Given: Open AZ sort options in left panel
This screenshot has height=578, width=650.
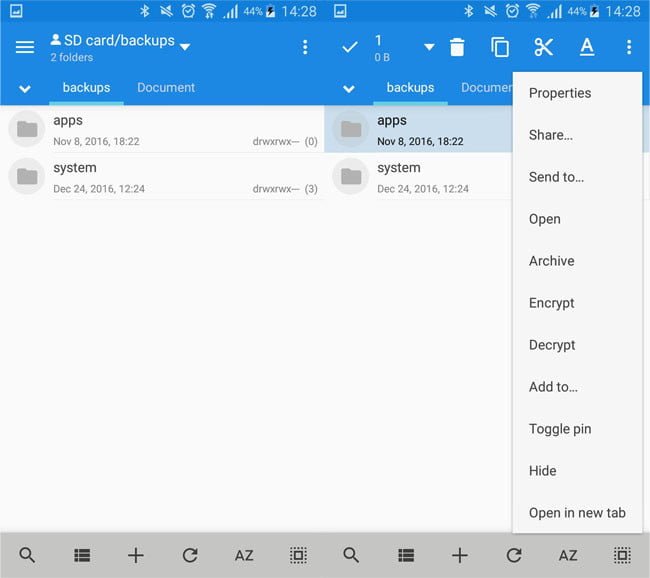Looking at the screenshot, I should pos(244,555).
